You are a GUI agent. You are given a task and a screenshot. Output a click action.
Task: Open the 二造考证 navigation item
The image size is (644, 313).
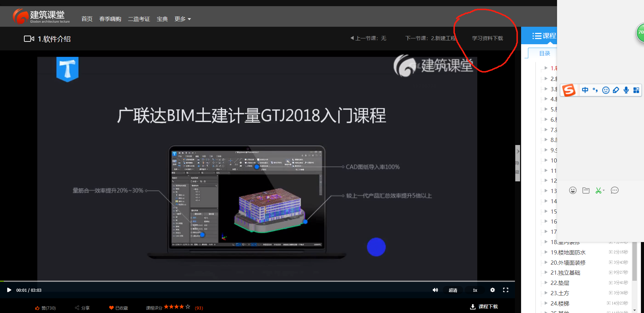[x=139, y=19]
